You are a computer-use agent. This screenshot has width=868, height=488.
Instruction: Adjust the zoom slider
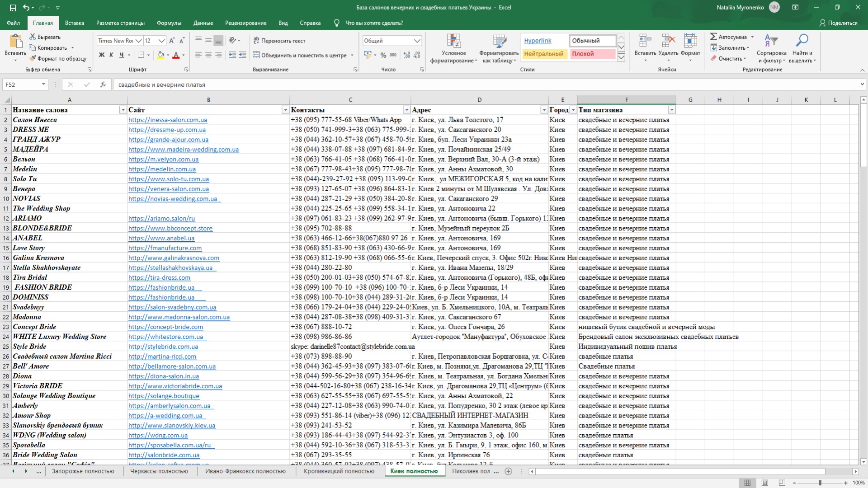(820, 483)
